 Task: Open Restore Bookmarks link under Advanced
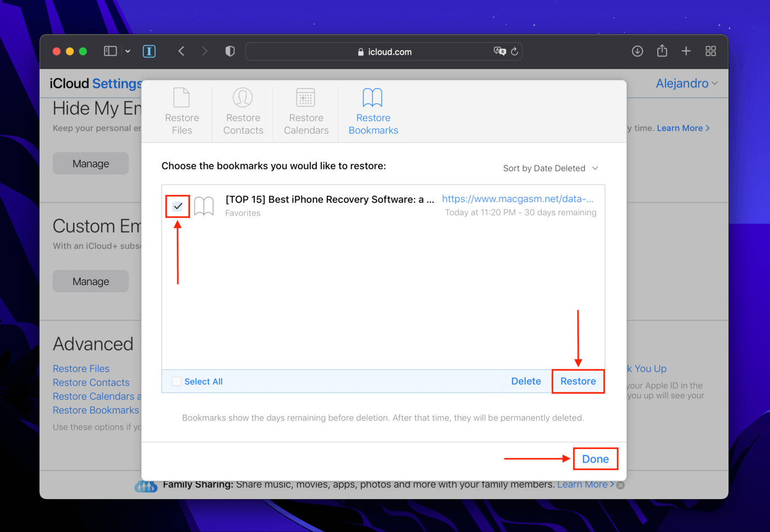tap(96, 410)
